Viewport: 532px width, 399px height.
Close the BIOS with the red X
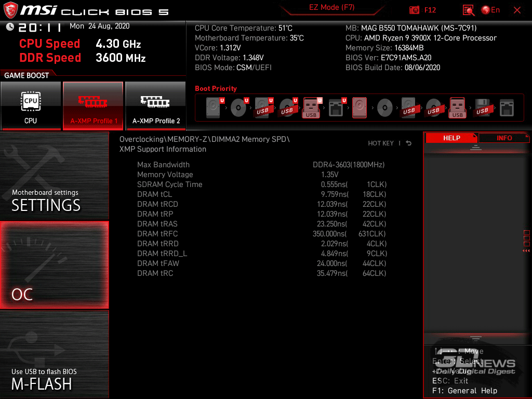coord(517,10)
